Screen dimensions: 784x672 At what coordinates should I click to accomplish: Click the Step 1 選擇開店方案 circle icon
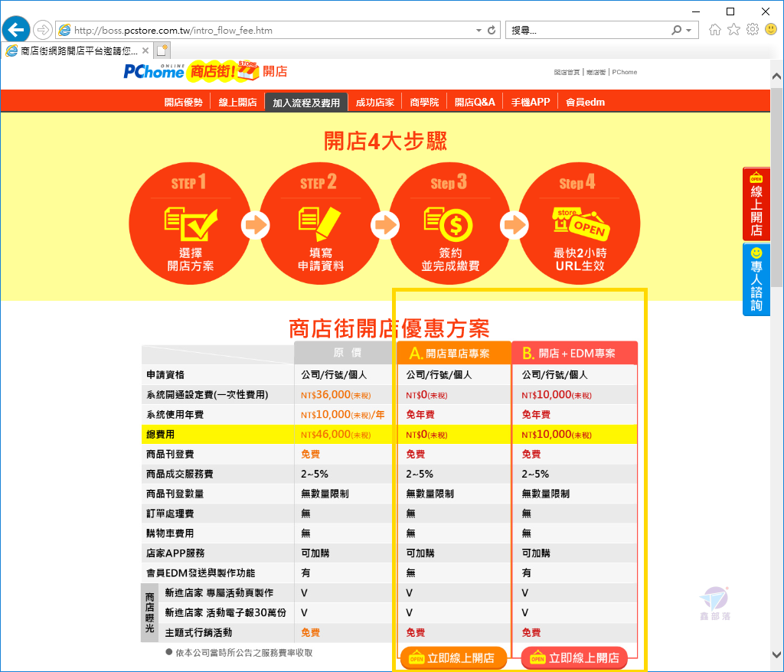(x=190, y=223)
